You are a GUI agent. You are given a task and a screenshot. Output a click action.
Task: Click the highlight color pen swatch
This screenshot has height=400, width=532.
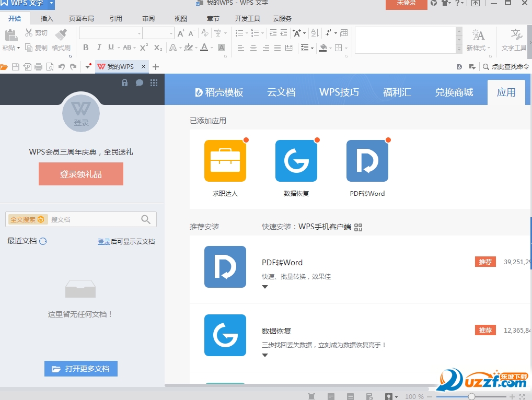[x=188, y=48]
